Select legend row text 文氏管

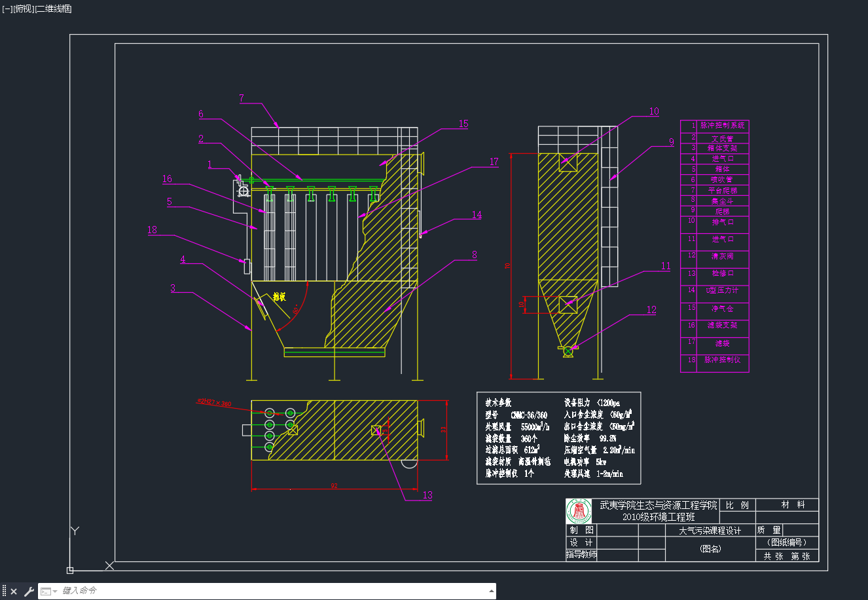[x=722, y=139]
